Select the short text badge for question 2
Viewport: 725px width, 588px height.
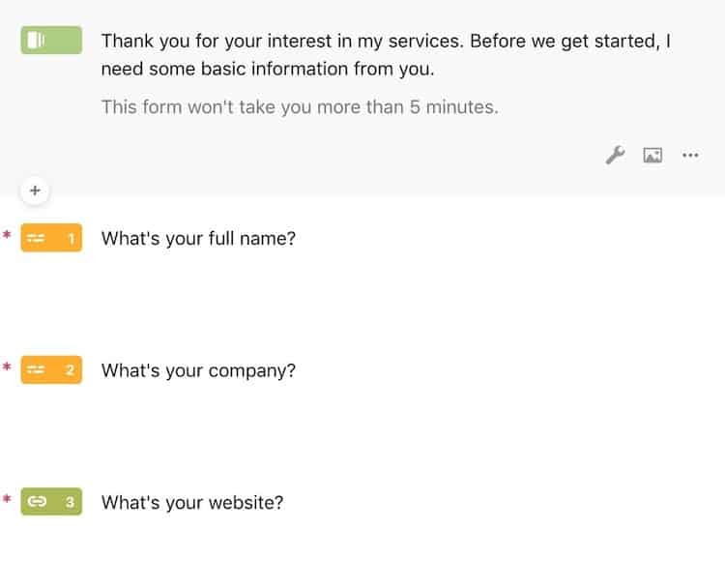[x=51, y=369]
